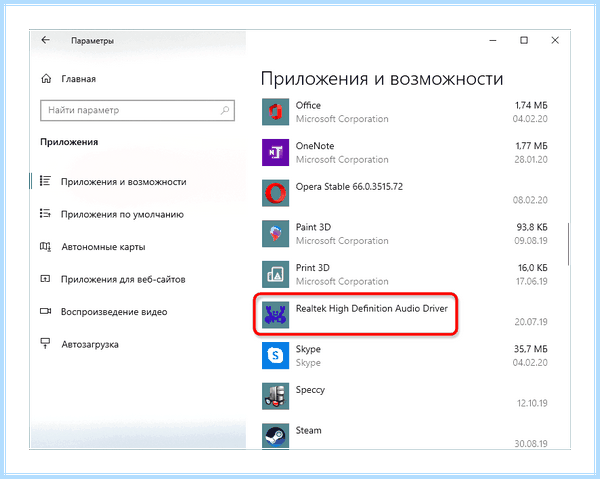Click Paint 3D size 93,8 КБ
Screen dimensions: 600x479
[532, 227]
